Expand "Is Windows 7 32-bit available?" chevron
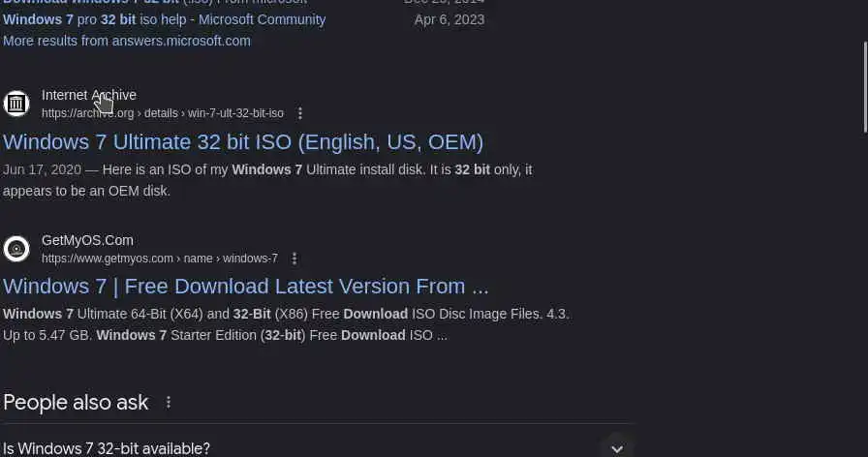The height and width of the screenshot is (457, 868). point(617,448)
